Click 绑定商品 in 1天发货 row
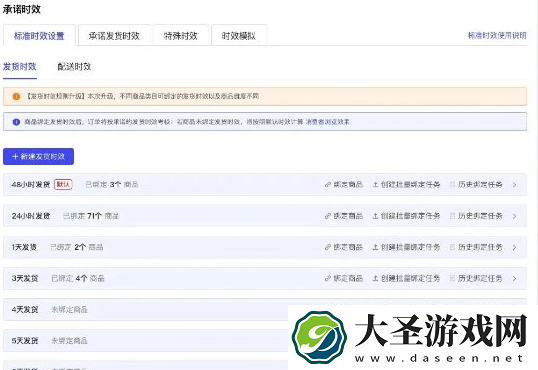This screenshot has width=538, height=370. tap(344, 247)
